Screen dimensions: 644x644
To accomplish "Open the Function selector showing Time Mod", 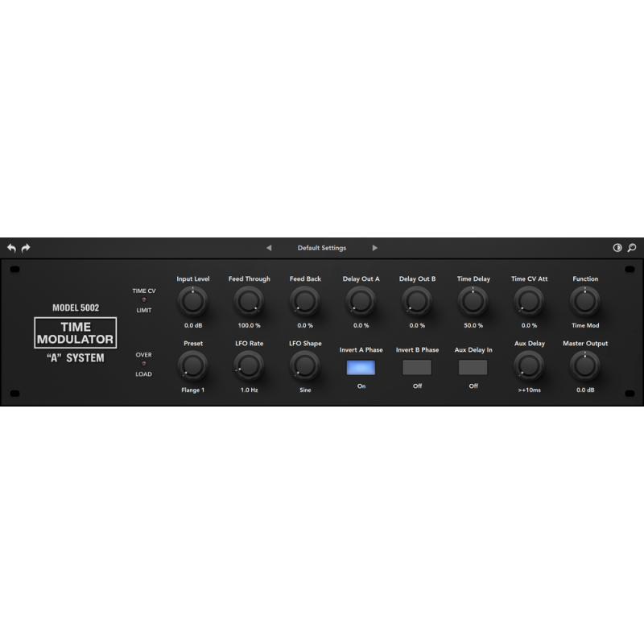I will pos(584,302).
